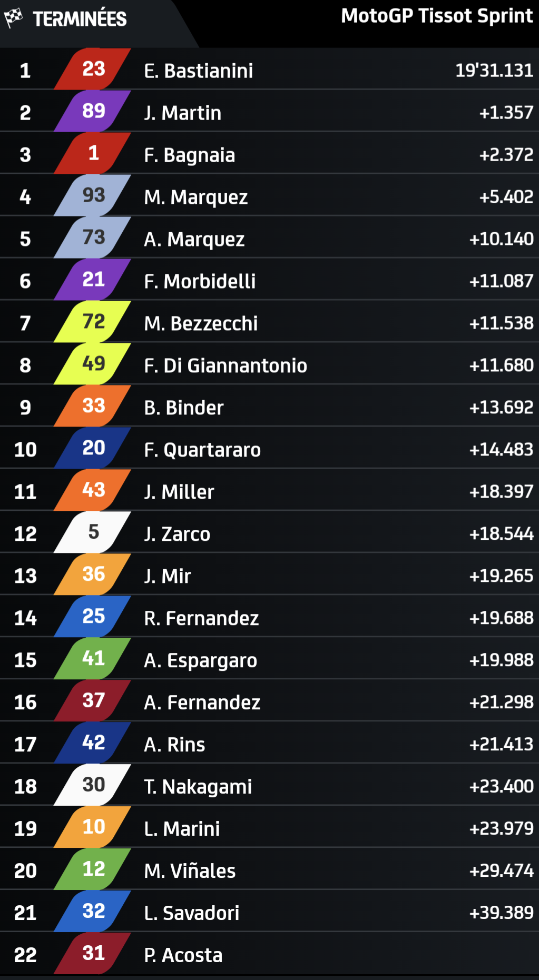Click the purple number 89 badge
Image resolution: width=539 pixels, height=980 pixels.
[x=93, y=111]
